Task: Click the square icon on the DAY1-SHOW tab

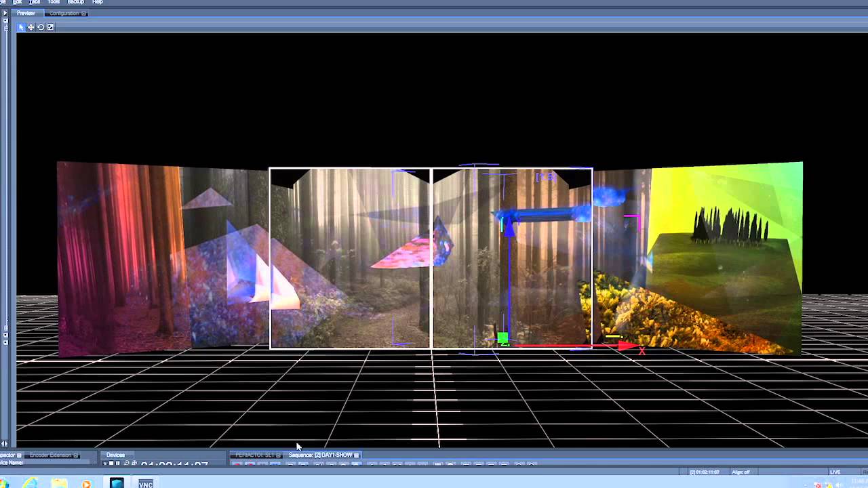Action: (x=357, y=455)
